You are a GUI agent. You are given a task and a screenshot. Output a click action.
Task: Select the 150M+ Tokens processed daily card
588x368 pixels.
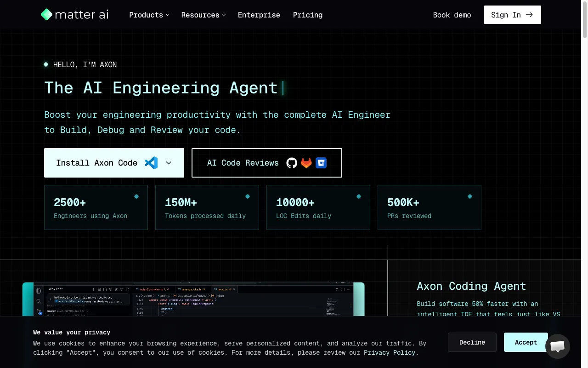click(x=207, y=207)
